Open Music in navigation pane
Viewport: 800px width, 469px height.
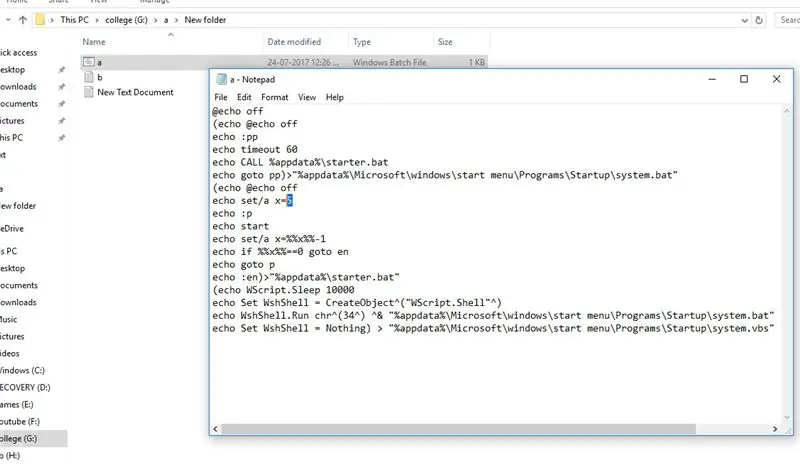(x=9, y=319)
